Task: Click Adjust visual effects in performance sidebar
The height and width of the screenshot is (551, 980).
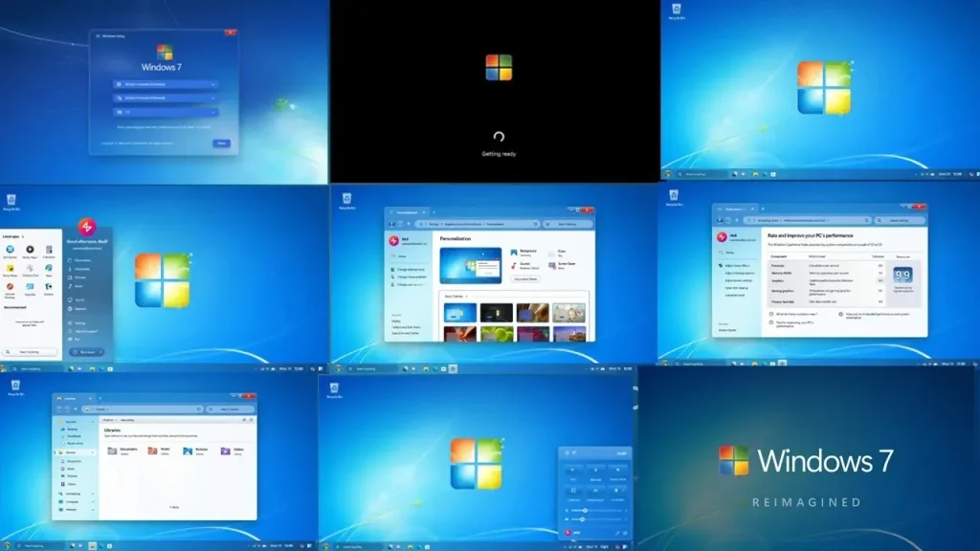Action: (x=736, y=266)
